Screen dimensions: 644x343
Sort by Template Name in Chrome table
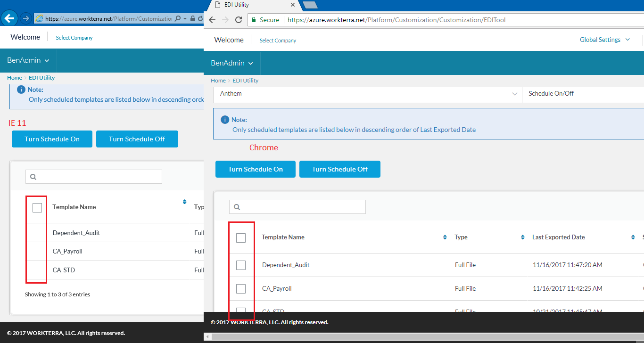point(445,237)
